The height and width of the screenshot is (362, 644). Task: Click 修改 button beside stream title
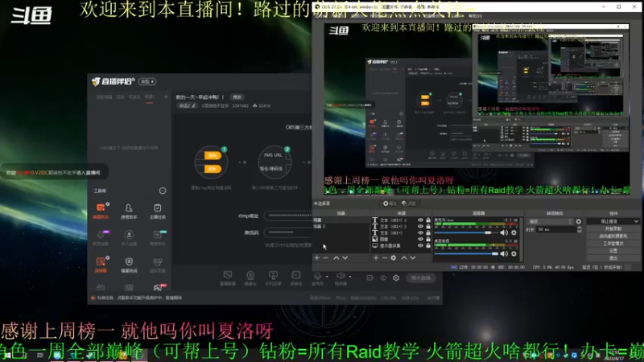click(237, 97)
